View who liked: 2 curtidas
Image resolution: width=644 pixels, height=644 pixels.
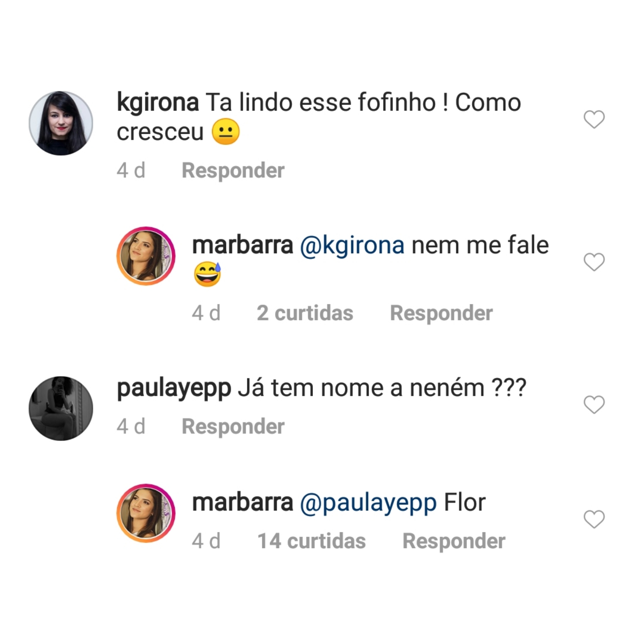[x=305, y=313]
